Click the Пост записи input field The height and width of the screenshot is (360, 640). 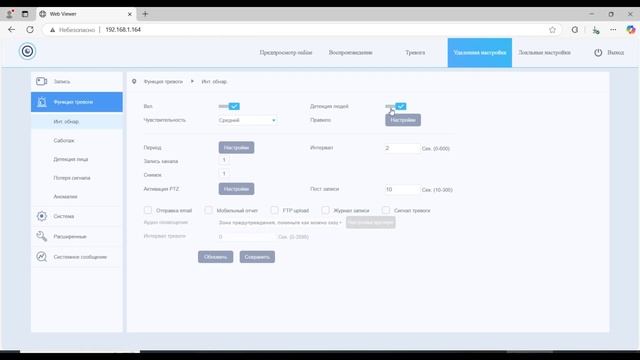(x=402, y=189)
